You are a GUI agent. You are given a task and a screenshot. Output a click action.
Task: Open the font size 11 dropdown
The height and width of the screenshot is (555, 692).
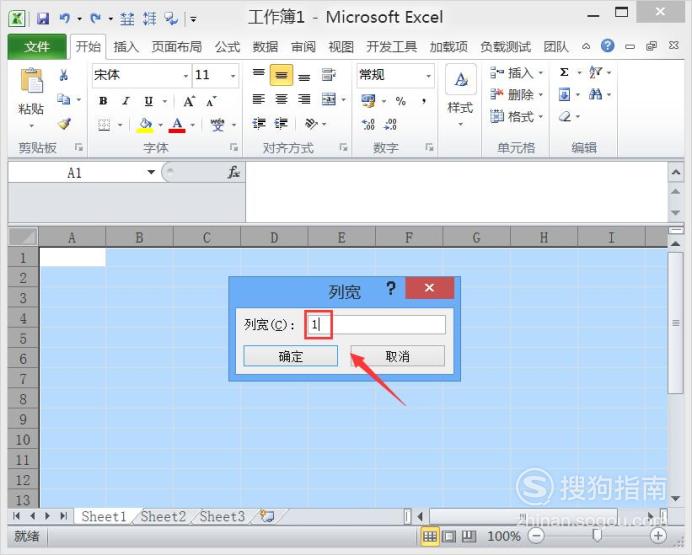pos(233,76)
